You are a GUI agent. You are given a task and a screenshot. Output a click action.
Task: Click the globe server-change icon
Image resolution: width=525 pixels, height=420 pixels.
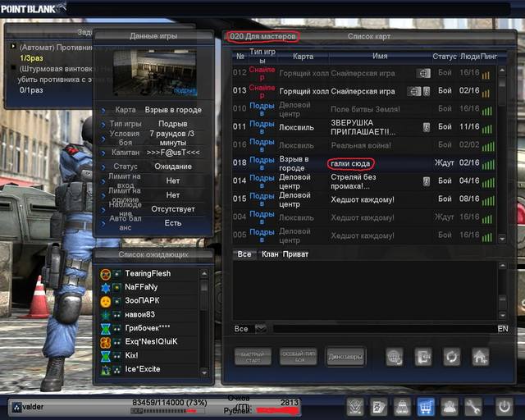(395, 357)
